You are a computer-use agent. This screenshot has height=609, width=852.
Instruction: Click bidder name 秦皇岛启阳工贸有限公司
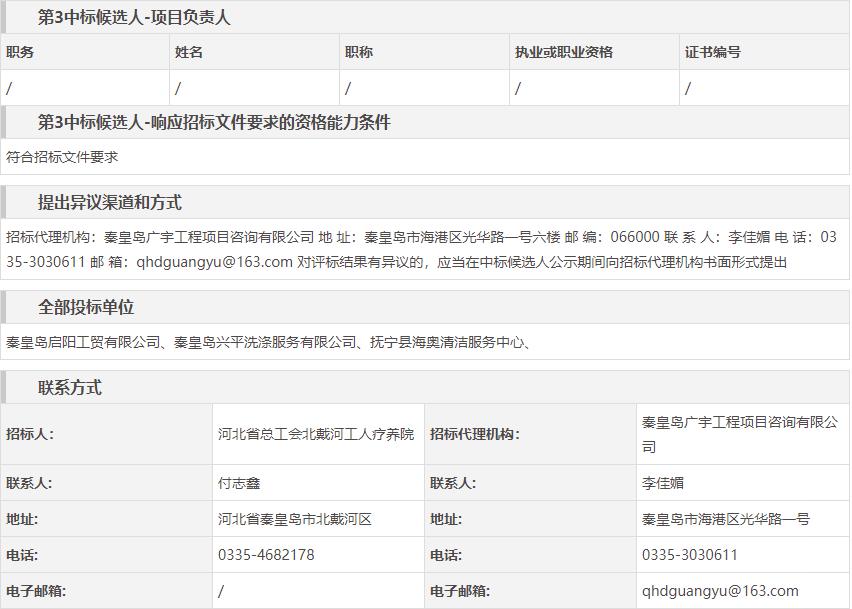(84, 342)
